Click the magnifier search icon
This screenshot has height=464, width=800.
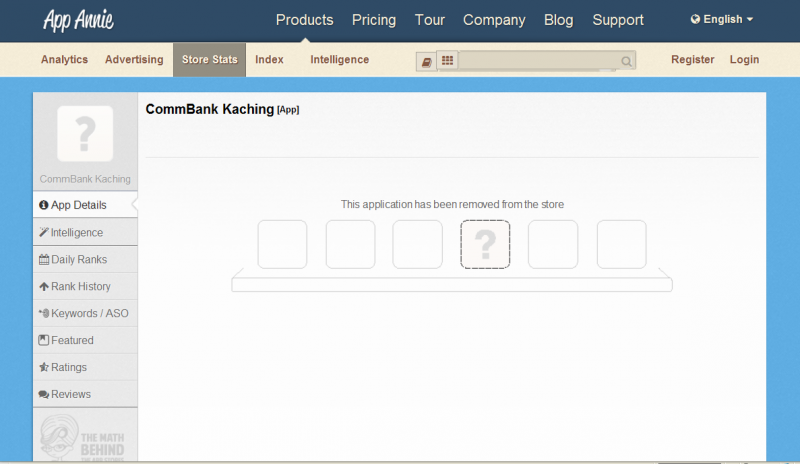pyautogui.click(x=626, y=62)
